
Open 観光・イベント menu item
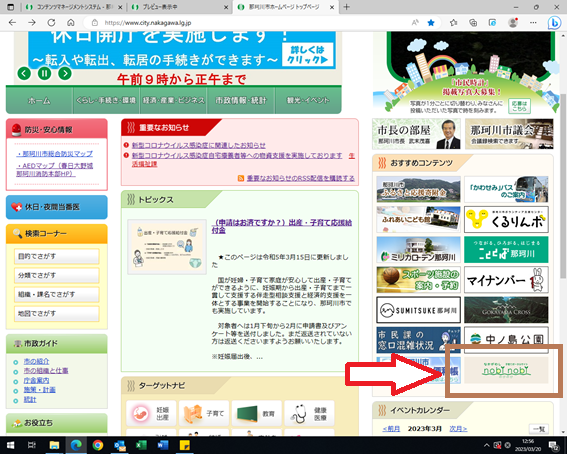[x=308, y=100]
